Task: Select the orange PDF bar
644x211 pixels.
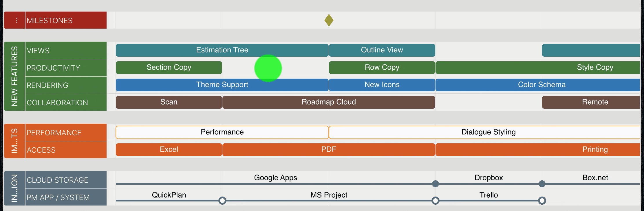Action: click(x=329, y=149)
